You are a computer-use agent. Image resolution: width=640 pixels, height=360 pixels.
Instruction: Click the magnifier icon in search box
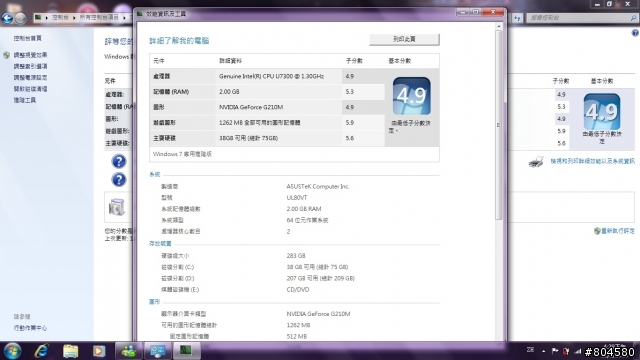[x=633, y=18]
